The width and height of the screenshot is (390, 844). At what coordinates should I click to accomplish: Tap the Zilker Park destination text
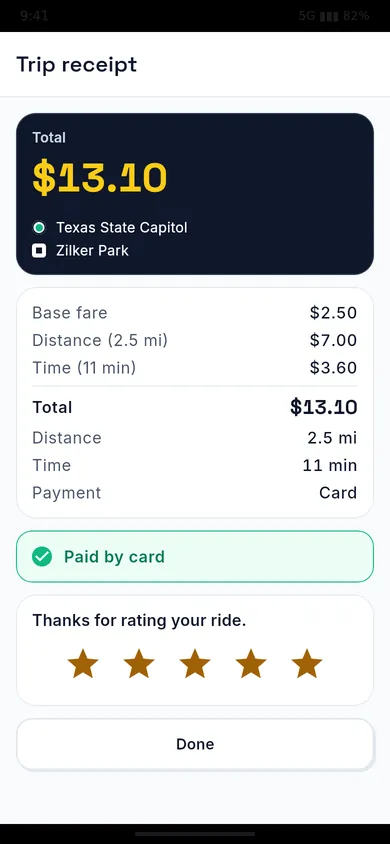coord(93,251)
